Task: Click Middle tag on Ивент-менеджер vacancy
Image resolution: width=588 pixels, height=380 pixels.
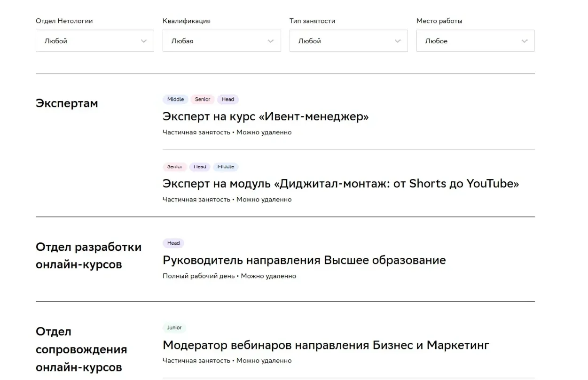Action: 176,99
